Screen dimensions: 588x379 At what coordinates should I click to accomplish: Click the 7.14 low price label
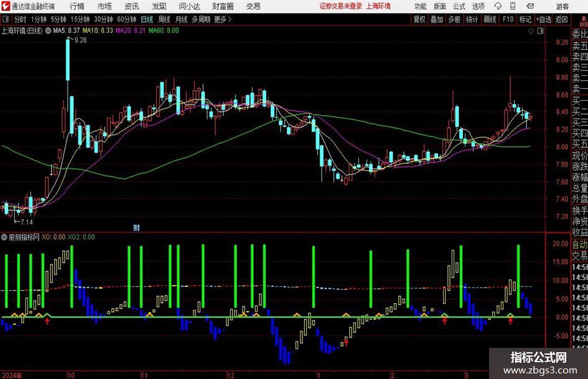coord(27,222)
